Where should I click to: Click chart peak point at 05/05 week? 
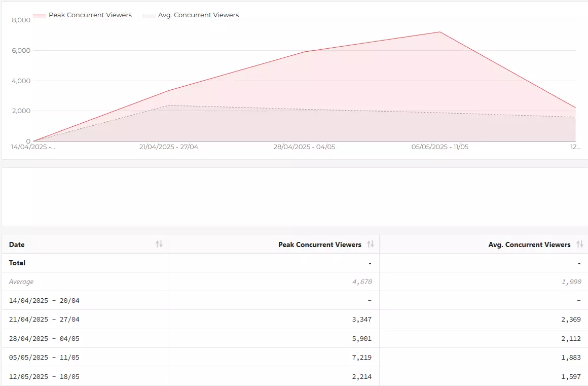pos(440,32)
